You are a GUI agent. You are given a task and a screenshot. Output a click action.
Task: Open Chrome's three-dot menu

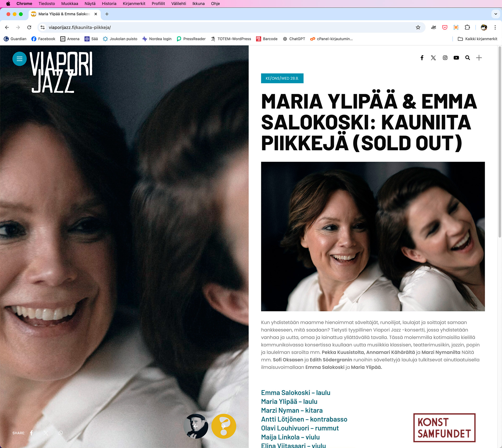click(495, 27)
